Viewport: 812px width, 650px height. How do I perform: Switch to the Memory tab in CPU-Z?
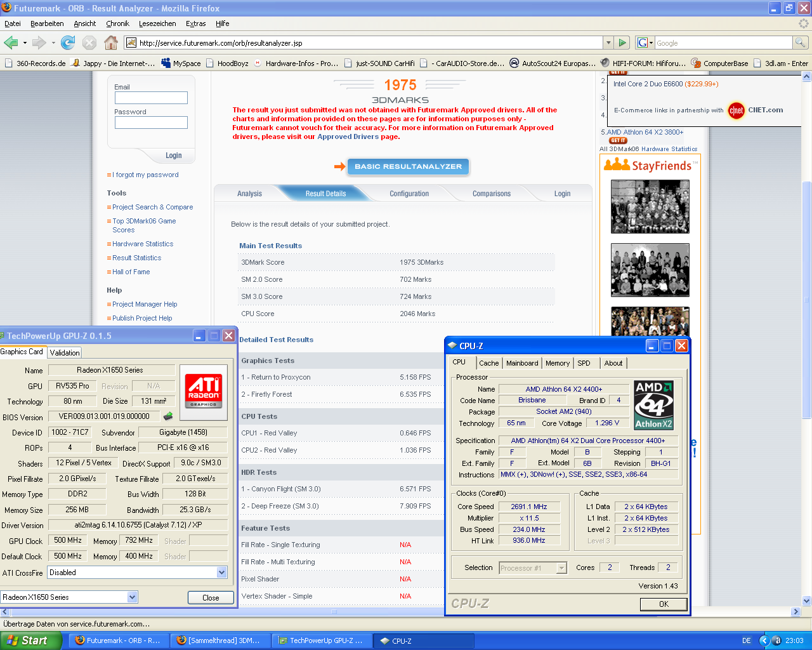click(x=558, y=363)
